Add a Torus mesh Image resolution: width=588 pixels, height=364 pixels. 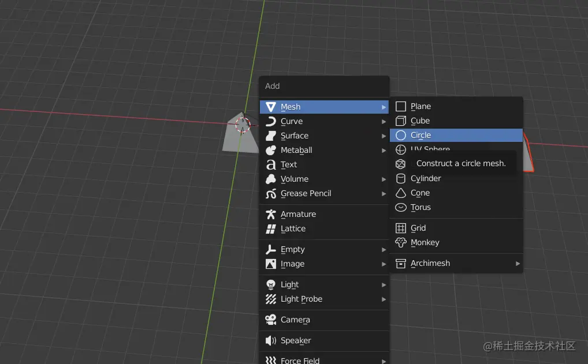point(456,208)
